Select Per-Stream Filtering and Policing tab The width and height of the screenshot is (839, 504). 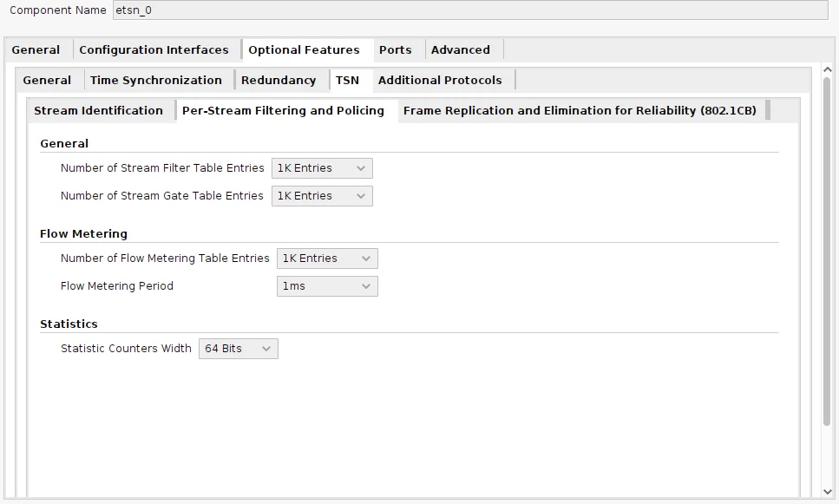(283, 111)
